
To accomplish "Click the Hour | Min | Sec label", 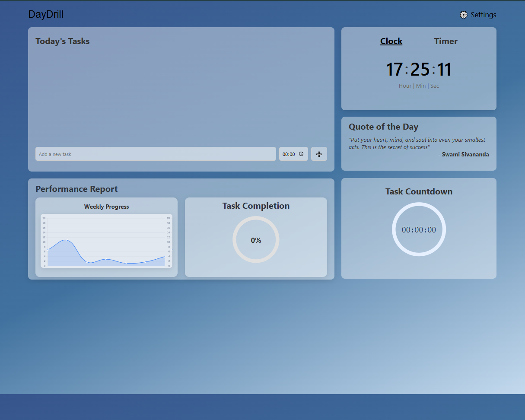I will click(419, 86).
